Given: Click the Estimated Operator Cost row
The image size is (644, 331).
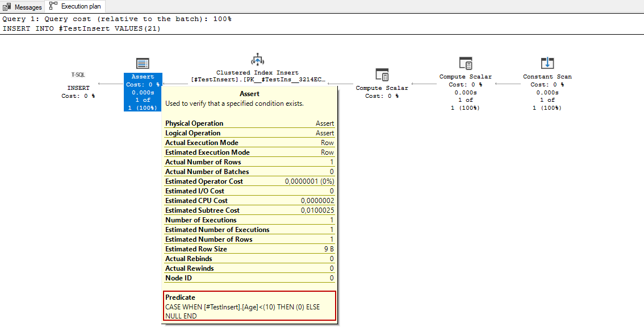Looking at the screenshot, I should point(250,181).
